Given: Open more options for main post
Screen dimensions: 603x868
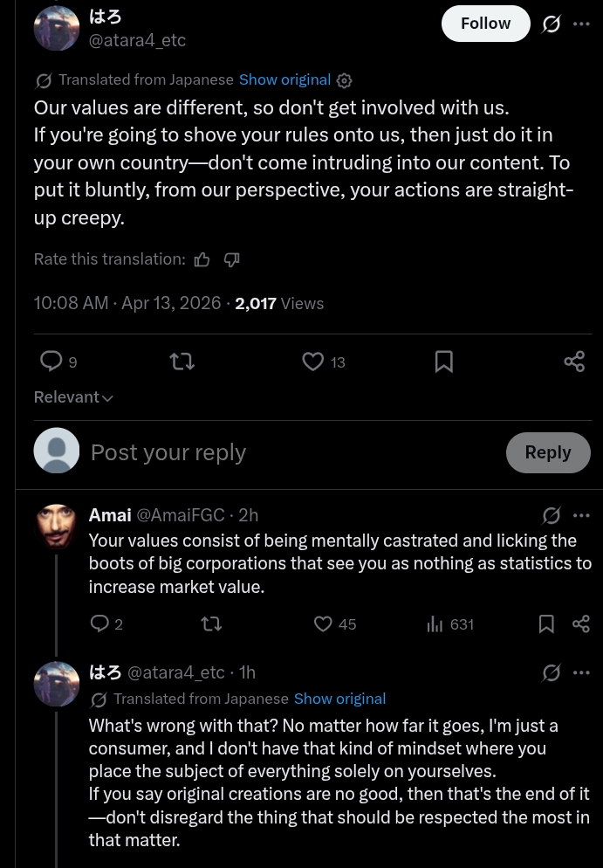Looking at the screenshot, I should [581, 24].
